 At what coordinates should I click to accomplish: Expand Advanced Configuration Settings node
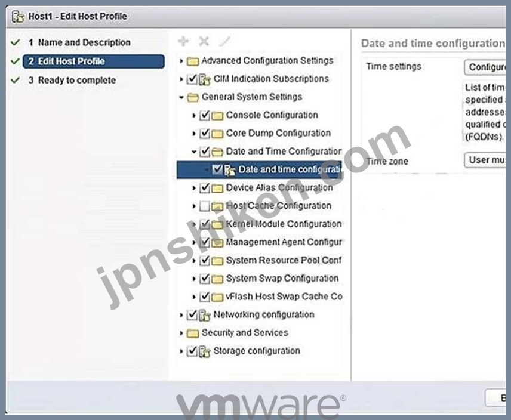181,61
